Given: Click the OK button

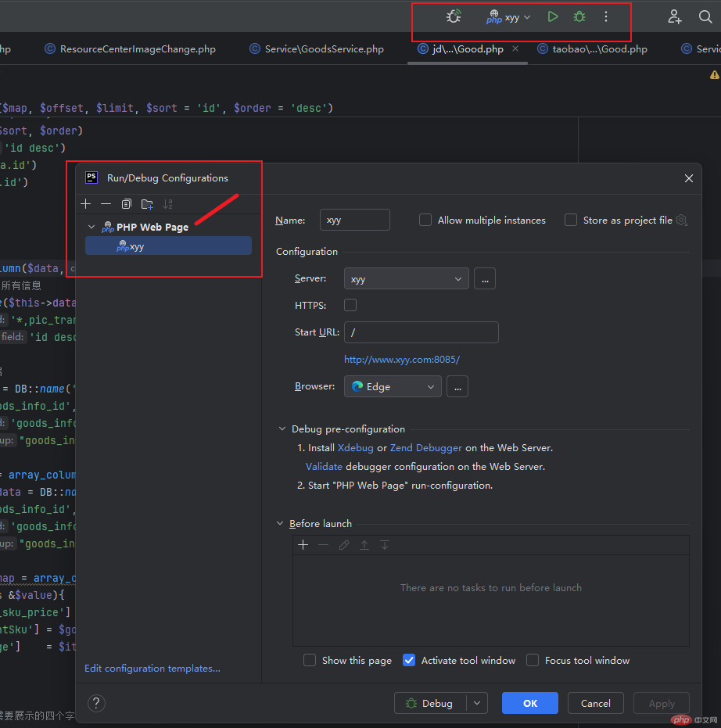Looking at the screenshot, I should click(x=530, y=703).
